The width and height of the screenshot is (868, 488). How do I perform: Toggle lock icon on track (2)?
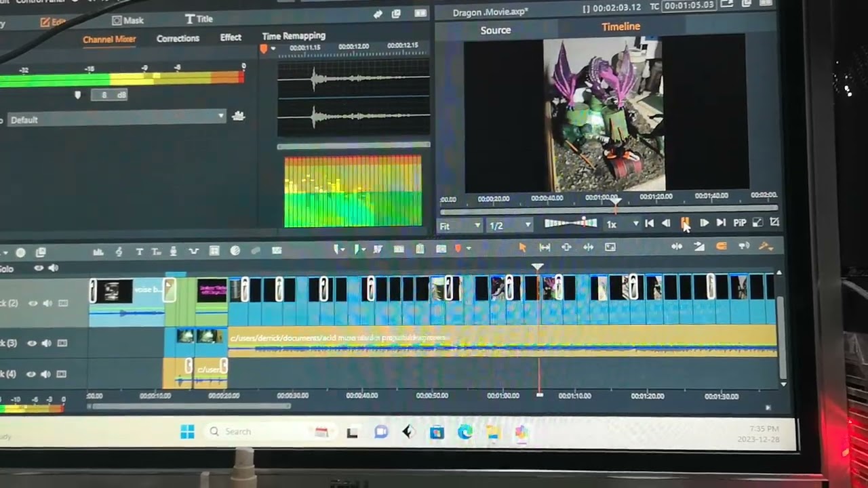(x=62, y=303)
